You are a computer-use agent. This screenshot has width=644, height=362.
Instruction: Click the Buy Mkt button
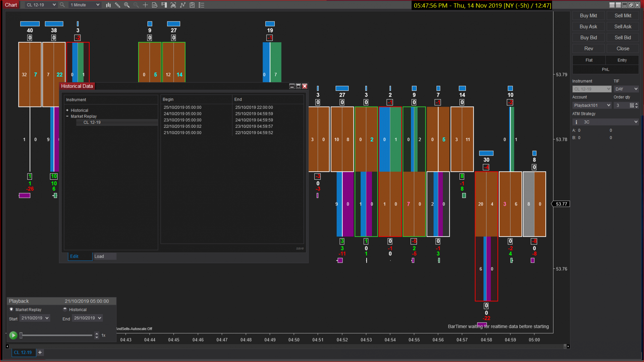588,16
